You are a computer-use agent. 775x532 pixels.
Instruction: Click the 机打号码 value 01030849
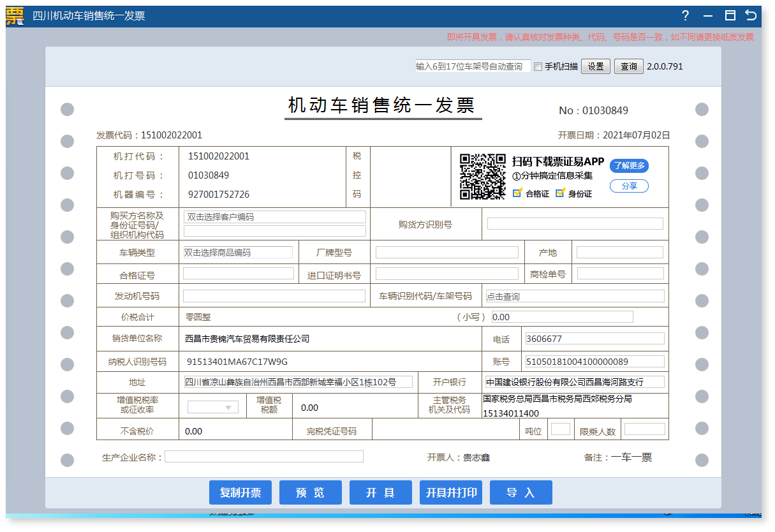(209, 175)
